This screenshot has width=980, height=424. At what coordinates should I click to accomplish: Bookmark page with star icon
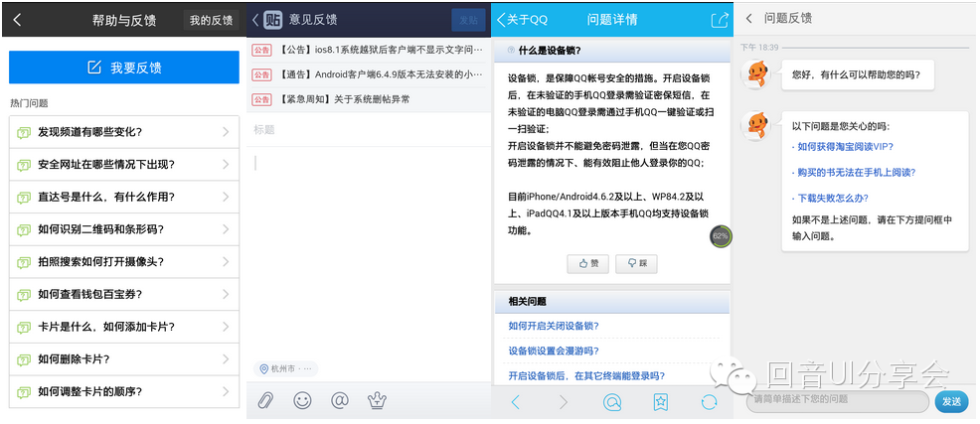pos(661,402)
